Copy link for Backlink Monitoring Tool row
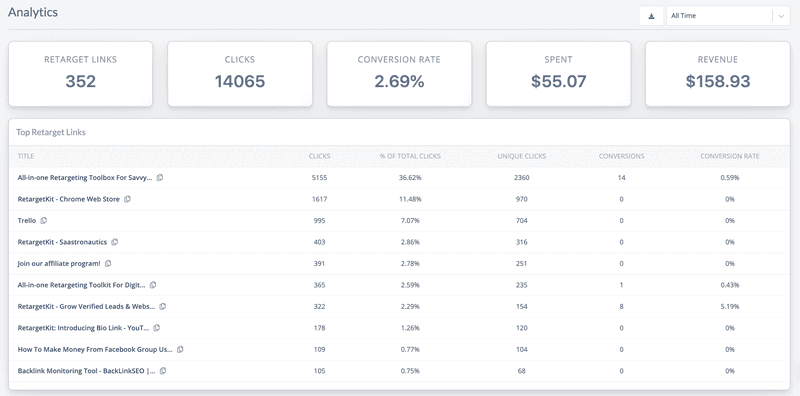Screen dimensions: 800x396 [163, 371]
